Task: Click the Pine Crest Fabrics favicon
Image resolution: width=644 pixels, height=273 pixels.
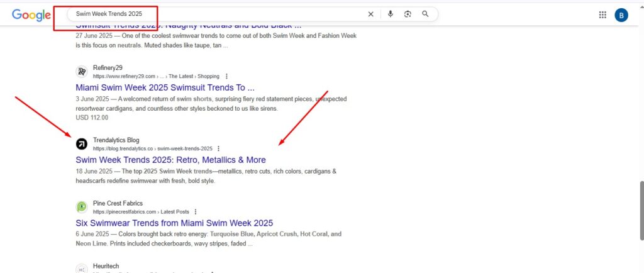Action: (82, 208)
